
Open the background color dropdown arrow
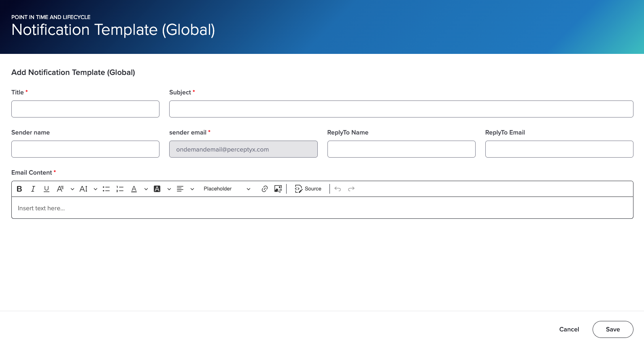[169, 189]
